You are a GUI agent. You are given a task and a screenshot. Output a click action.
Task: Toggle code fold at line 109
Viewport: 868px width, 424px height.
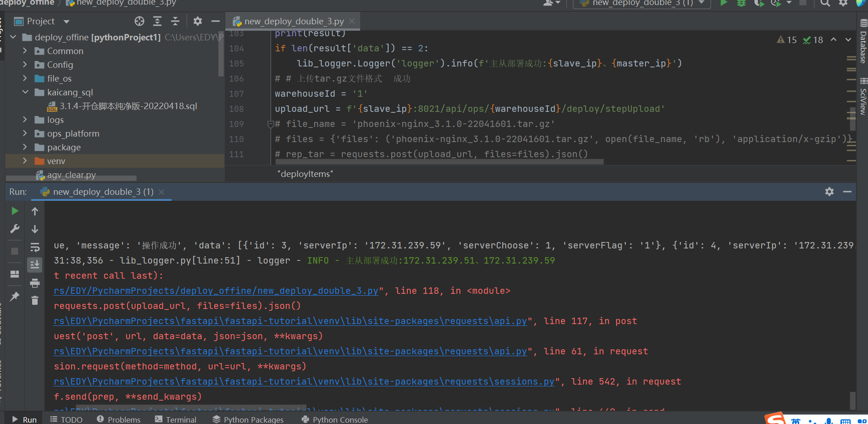tap(270, 124)
